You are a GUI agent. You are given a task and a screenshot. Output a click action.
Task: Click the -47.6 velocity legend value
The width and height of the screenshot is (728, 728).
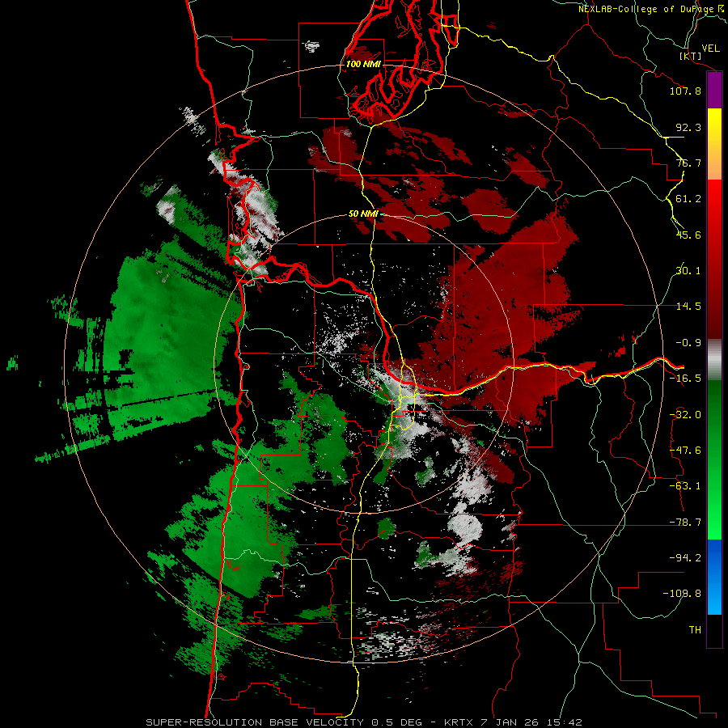(x=685, y=451)
